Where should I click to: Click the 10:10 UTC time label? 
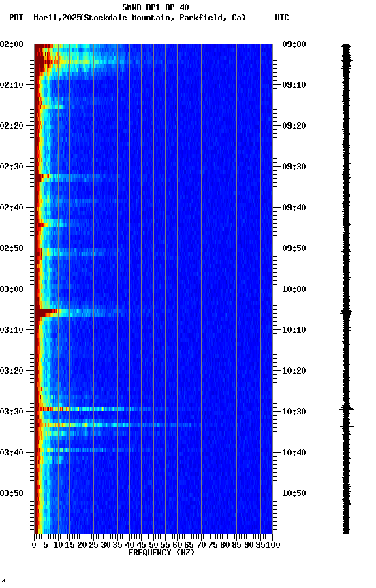click(x=294, y=330)
